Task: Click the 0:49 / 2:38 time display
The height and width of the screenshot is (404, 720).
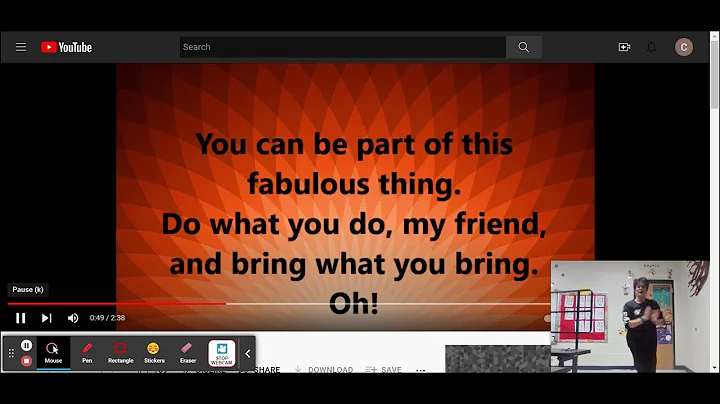Action: (x=107, y=318)
